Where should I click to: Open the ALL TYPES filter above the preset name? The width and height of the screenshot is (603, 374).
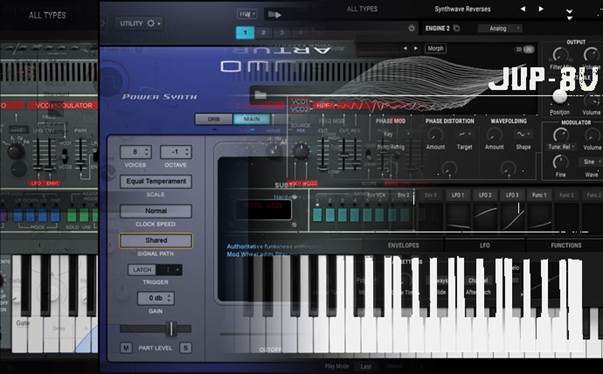pyautogui.click(x=362, y=8)
